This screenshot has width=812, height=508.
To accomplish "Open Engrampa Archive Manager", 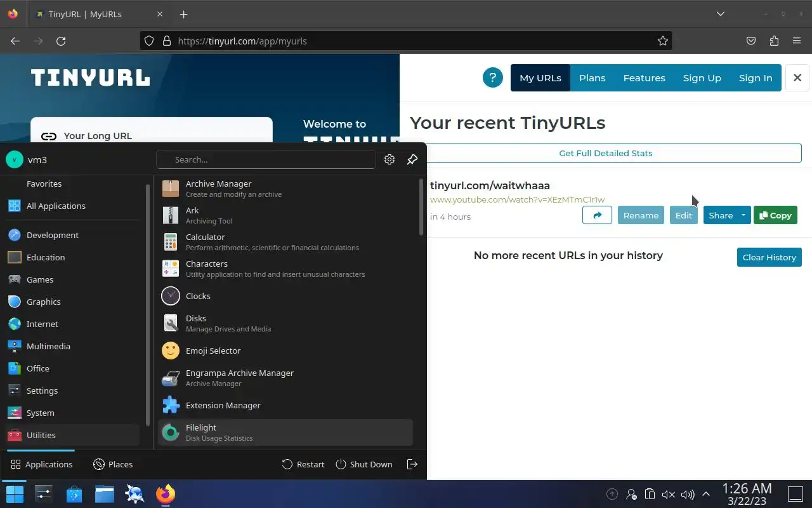I will (x=285, y=378).
